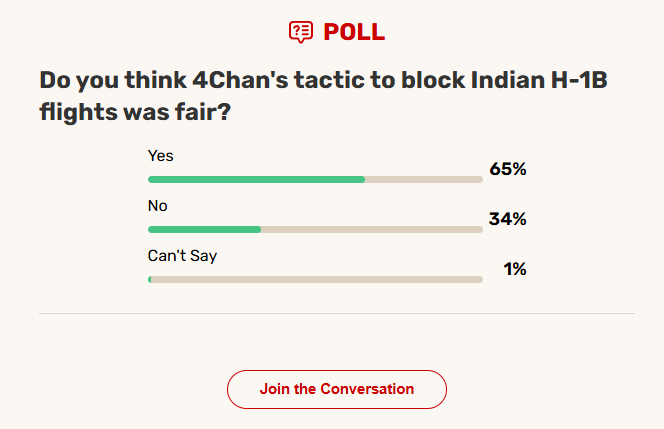Choose the Can't Say poll option

tap(183, 256)
